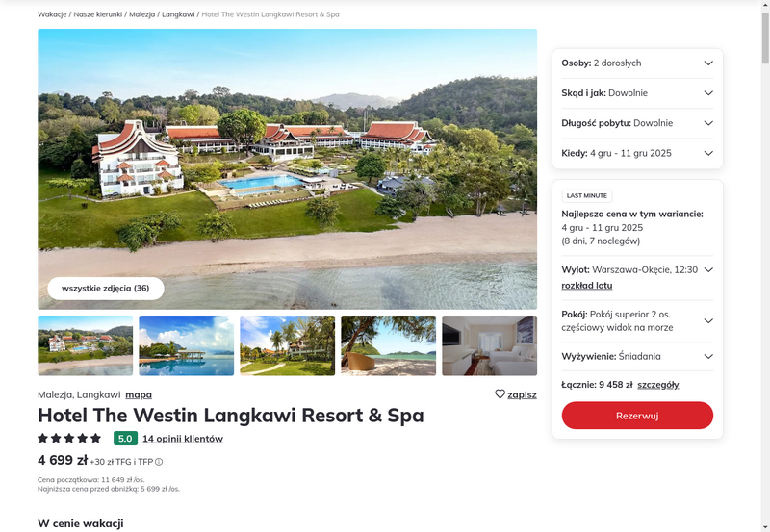Open the mapa link
The height and width of the screenshot is (532, 770).
pyautogui.click(x=139, y=394)
